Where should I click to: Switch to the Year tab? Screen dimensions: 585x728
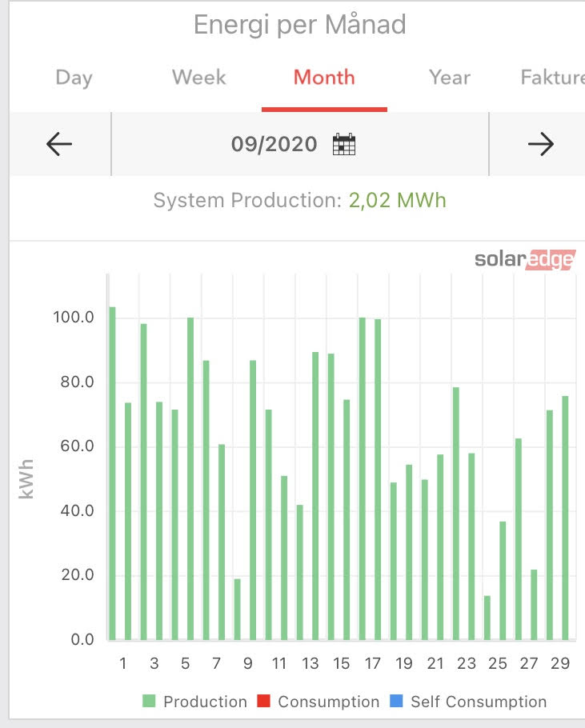click(x=449, y=78)
